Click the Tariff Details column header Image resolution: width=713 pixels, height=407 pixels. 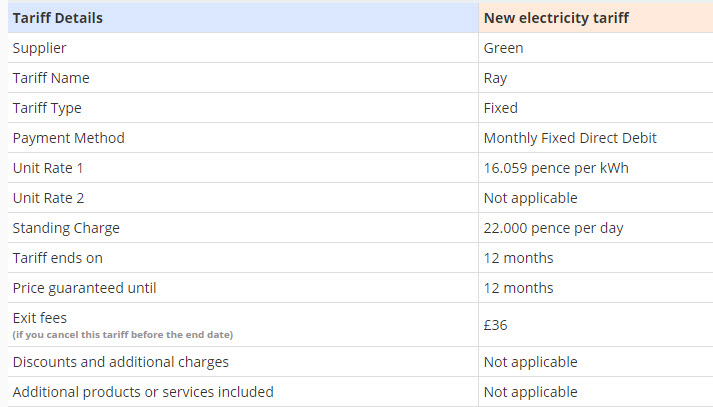(58, 18)
